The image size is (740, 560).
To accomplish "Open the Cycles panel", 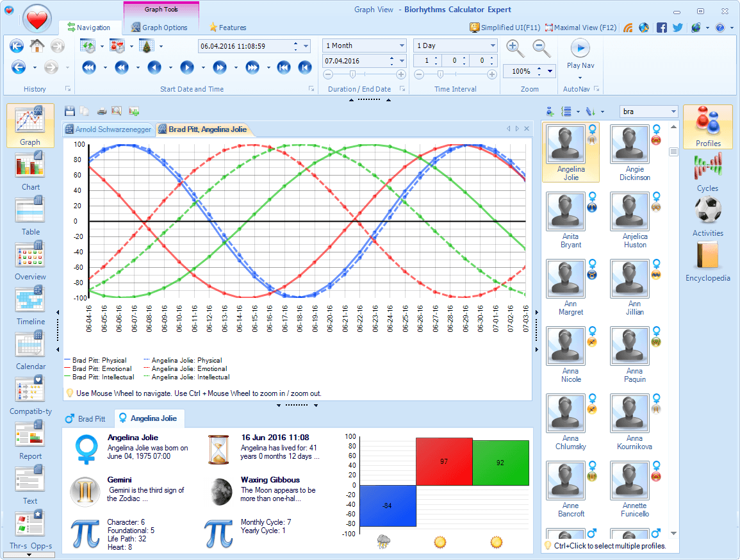I will (708, 172).
